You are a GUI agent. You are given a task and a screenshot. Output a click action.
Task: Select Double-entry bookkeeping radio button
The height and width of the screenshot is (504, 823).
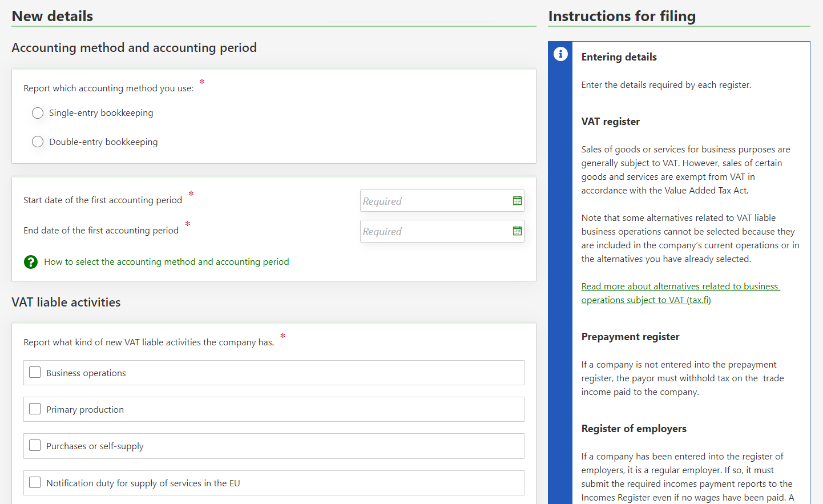click(38, 142)
